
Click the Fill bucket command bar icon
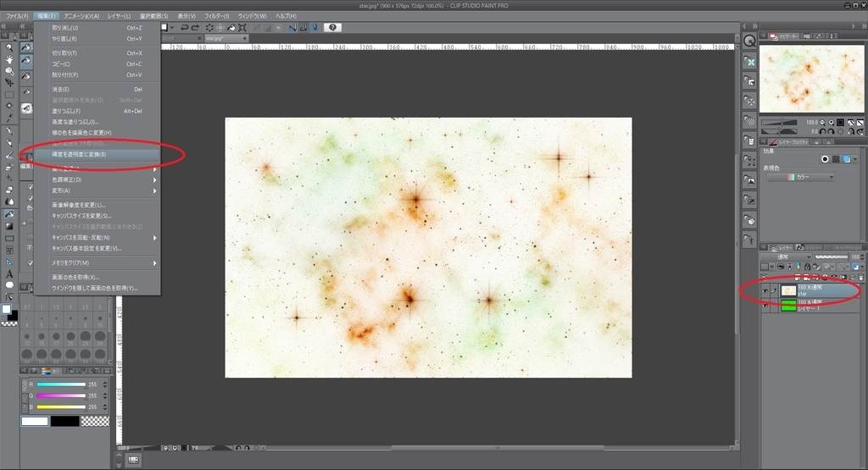231,27
